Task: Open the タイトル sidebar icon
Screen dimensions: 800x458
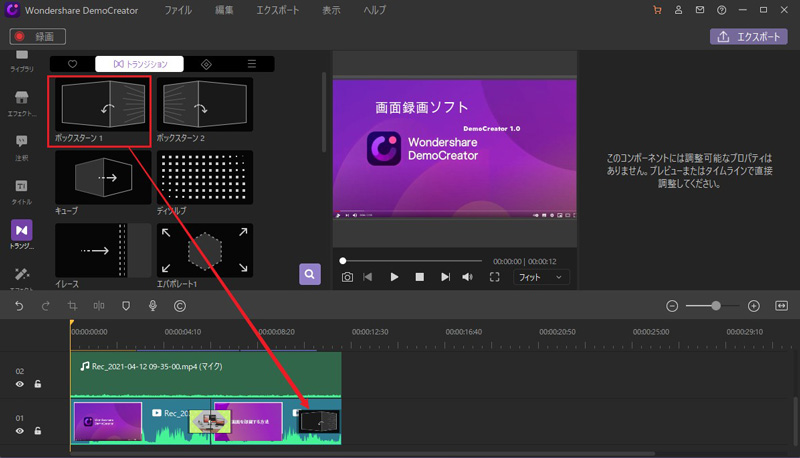Action: point(22,192)
